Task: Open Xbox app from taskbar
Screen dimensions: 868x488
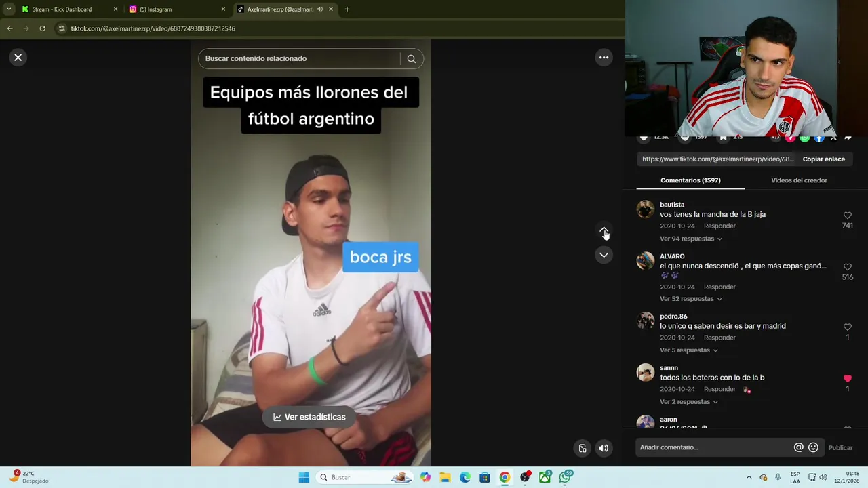Action: pos(545,477)
